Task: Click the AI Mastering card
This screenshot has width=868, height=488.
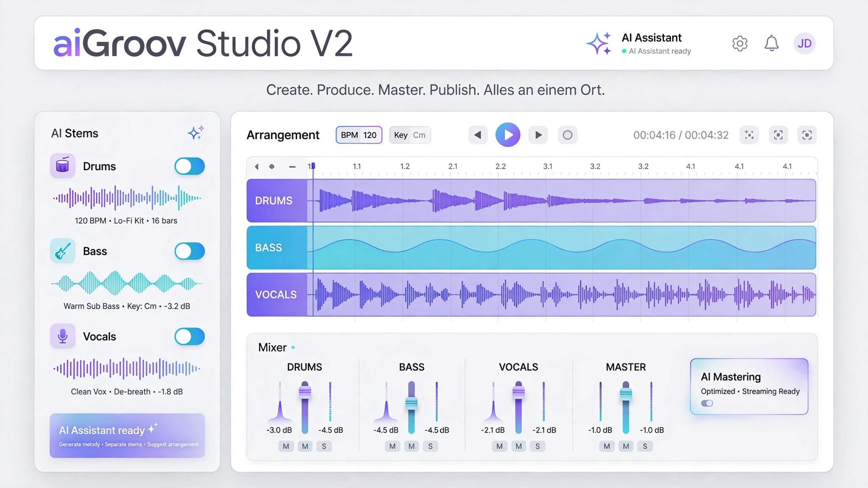Action: pyautogui.click(x=749, y=386)
